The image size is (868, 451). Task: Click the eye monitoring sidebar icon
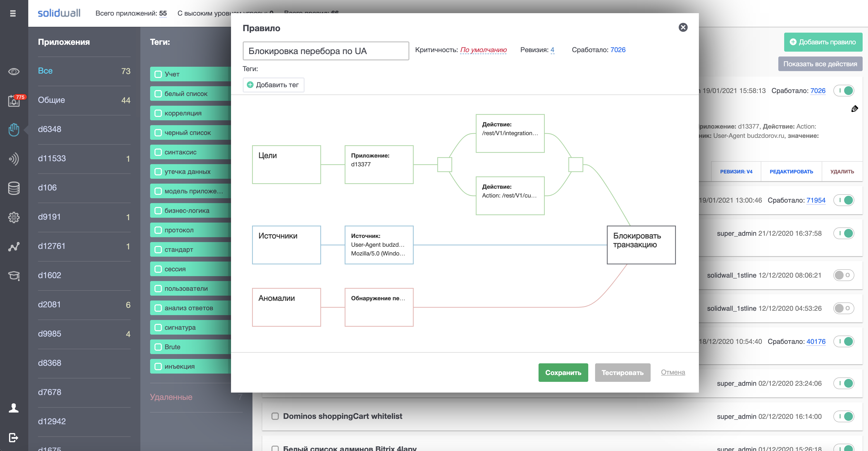14,72
